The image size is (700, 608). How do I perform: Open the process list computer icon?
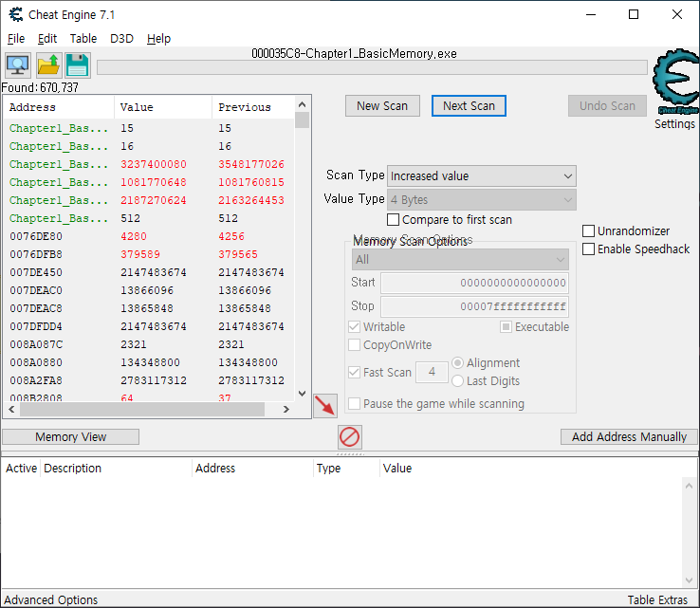(18, 65)
